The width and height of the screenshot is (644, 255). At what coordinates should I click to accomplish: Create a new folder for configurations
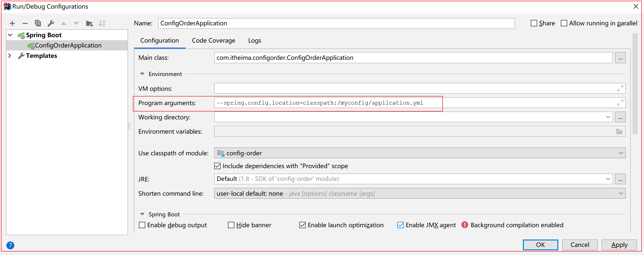pyautogui.click(x=89, y=23)
